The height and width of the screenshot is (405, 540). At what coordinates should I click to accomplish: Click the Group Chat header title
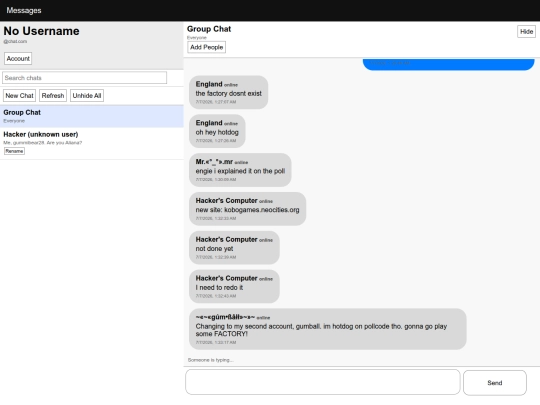[209, 29]
